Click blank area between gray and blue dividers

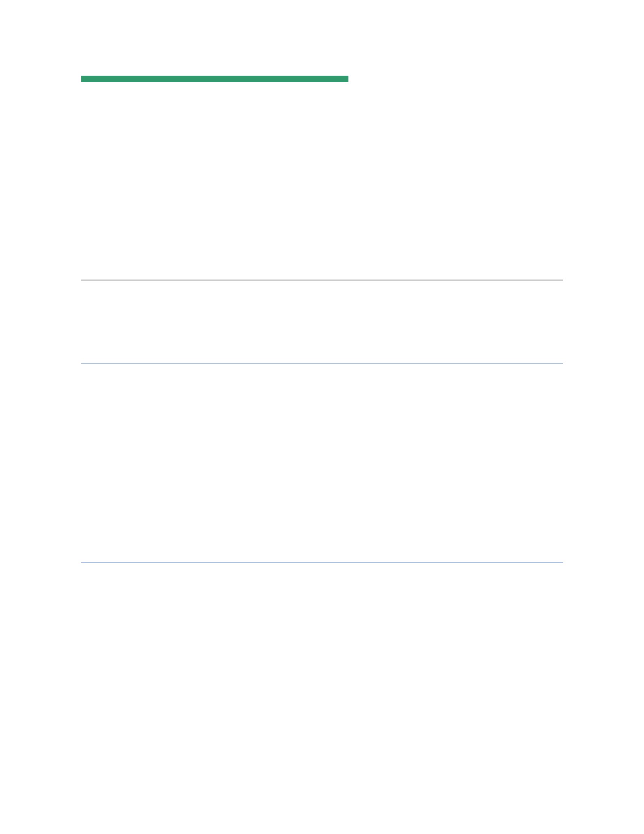click(x=322, y=322)
